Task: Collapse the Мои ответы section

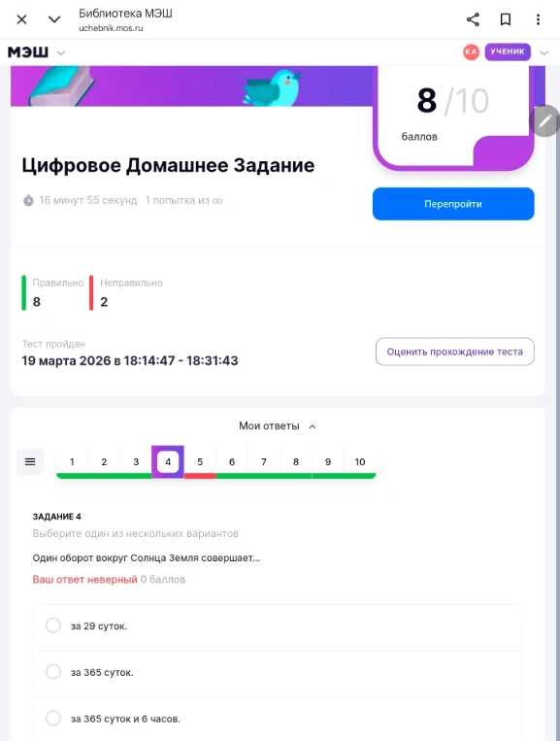Action: (278, 426)
